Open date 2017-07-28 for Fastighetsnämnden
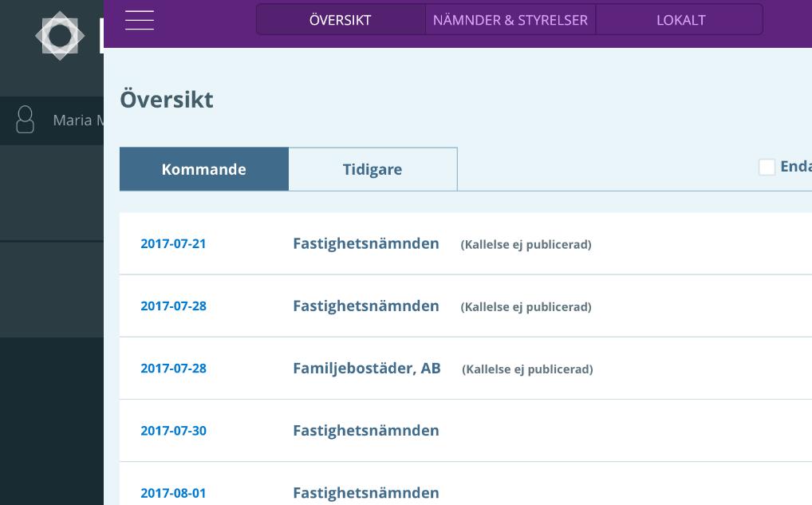Viewport: 812px width, 505px height. (x=173, y=306)
